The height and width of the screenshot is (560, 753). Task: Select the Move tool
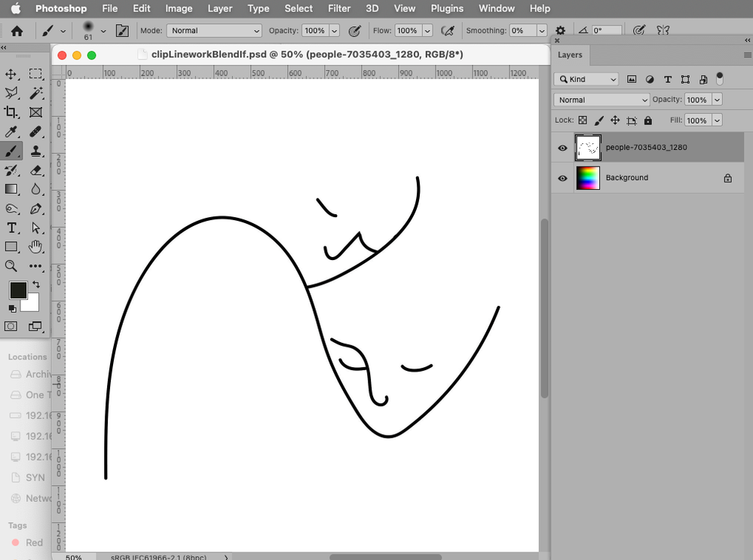pyautogui.click(x=11, y=74)
